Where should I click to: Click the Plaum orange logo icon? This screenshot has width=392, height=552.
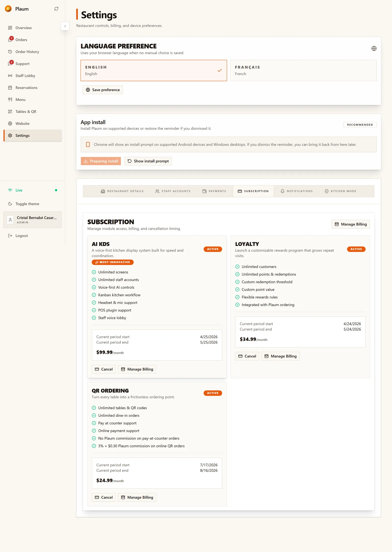pyautogui.click(x=8, y=9)
